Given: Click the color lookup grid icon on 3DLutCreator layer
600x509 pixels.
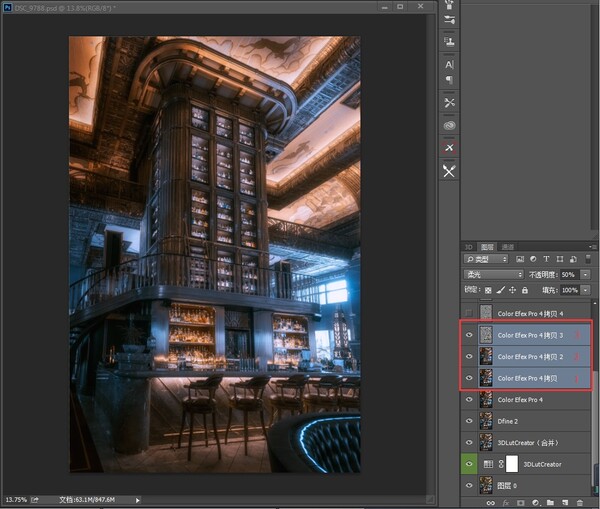Looking at the screenshot, I should [488, 464].
